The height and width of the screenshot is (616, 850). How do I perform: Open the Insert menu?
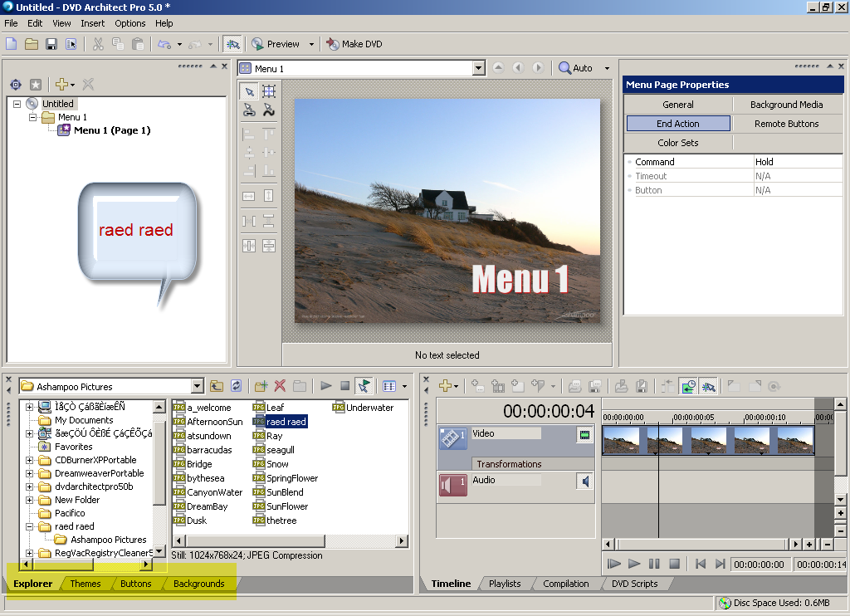[x=93, y=23]
